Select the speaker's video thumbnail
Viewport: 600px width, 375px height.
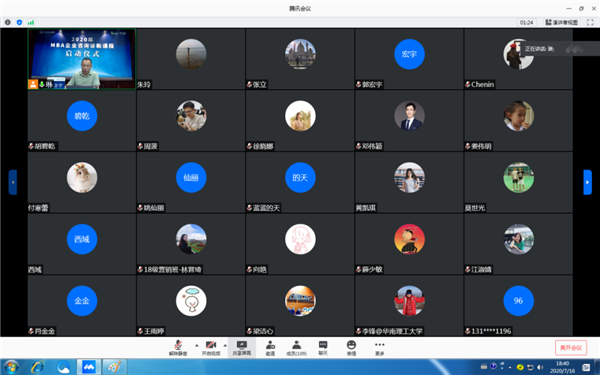point(82,59)
